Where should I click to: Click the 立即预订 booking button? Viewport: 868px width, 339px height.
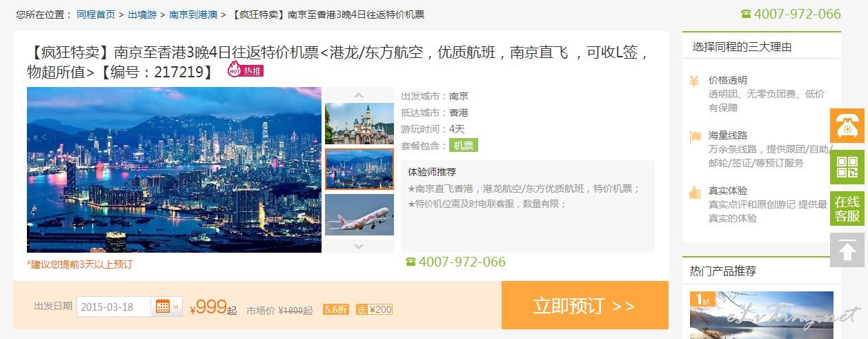(x=584, y=305)
